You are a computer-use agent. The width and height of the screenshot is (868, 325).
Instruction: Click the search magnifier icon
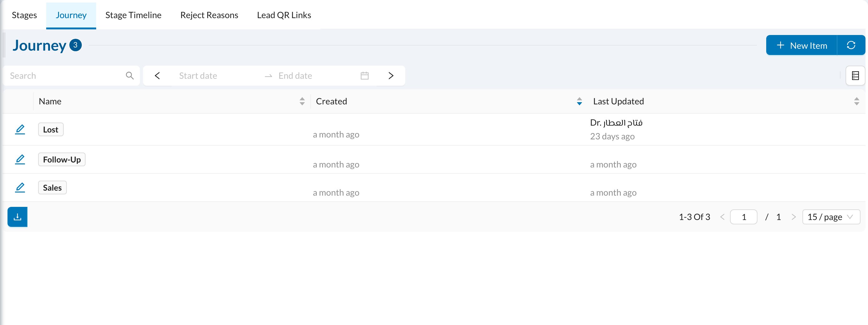click(x=130, y=76)
